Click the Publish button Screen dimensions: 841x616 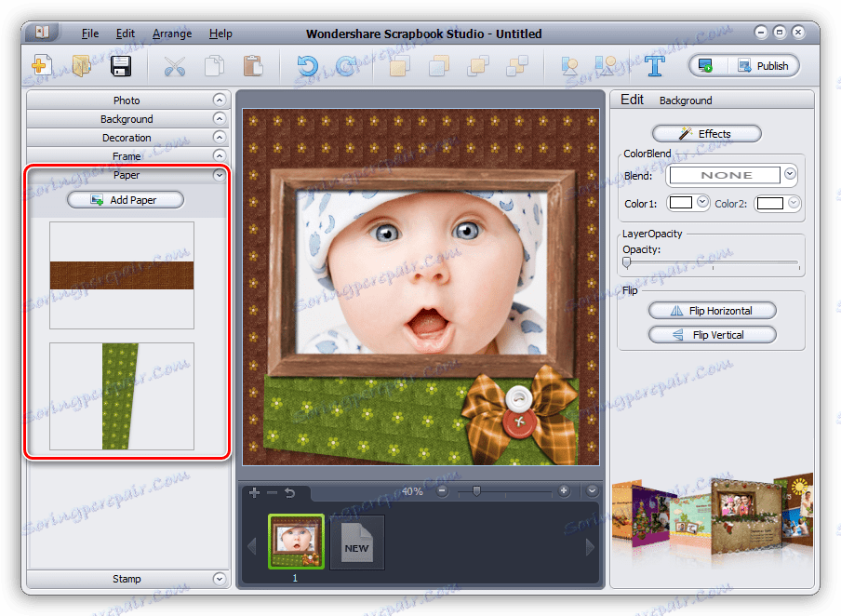point(774,65)
